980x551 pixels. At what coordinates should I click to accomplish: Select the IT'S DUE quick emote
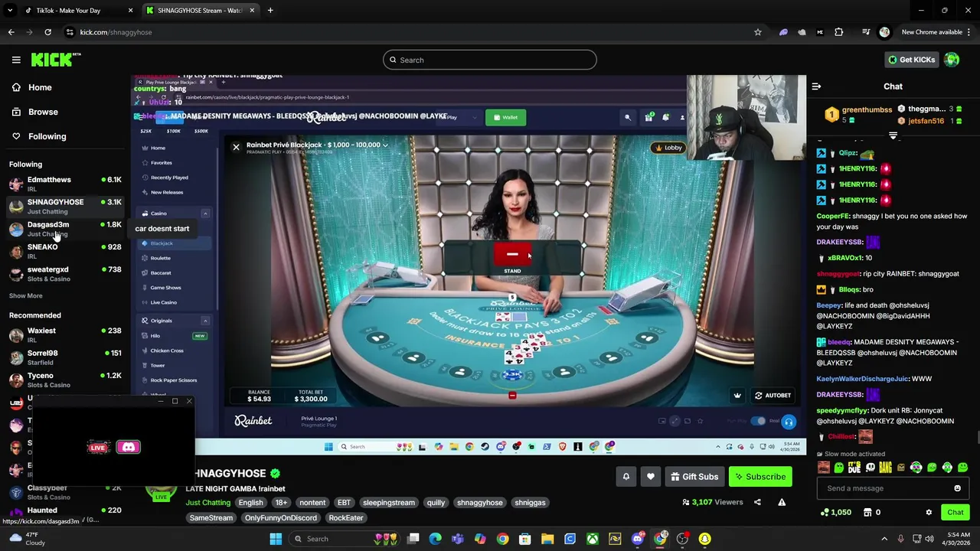[x=854, y=468]
